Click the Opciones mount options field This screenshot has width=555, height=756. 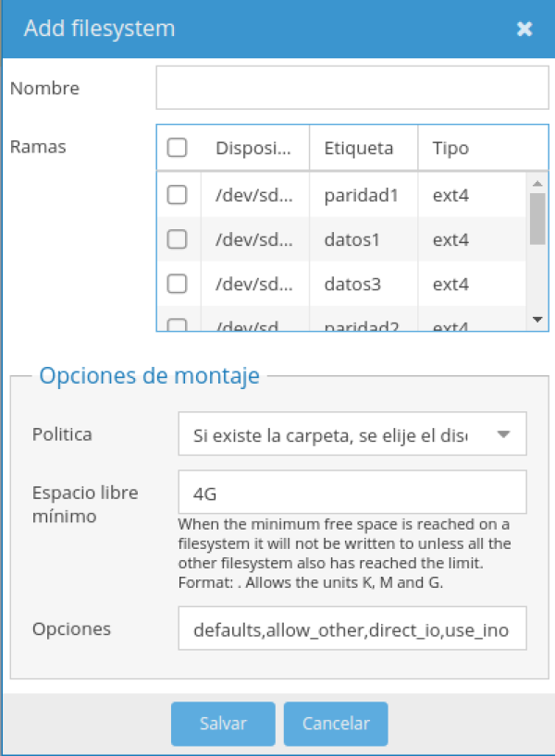tap(352, 629)
